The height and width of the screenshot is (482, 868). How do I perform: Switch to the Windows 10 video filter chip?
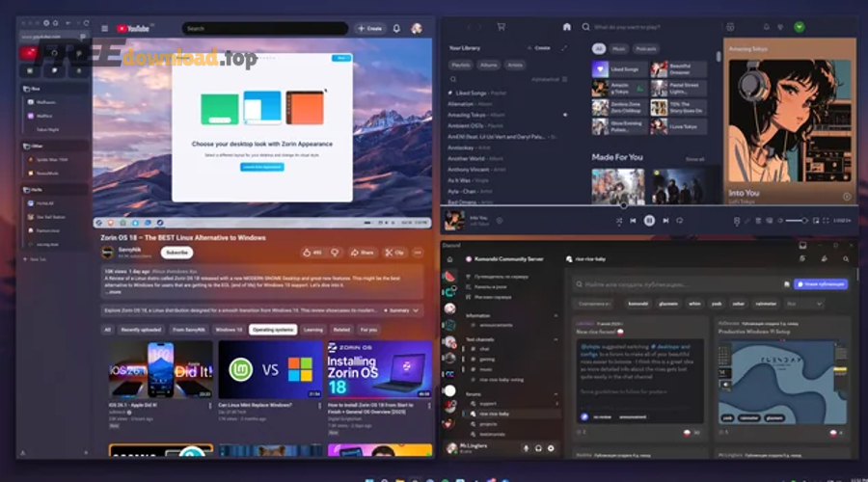point(229,330)
